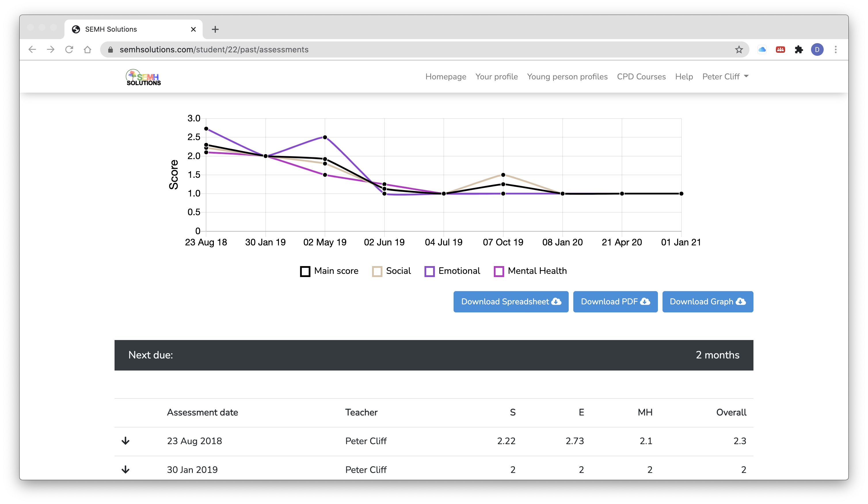Toggle Emotional series legend box
The height and width of the screenshot is (504, 868).
429,271
